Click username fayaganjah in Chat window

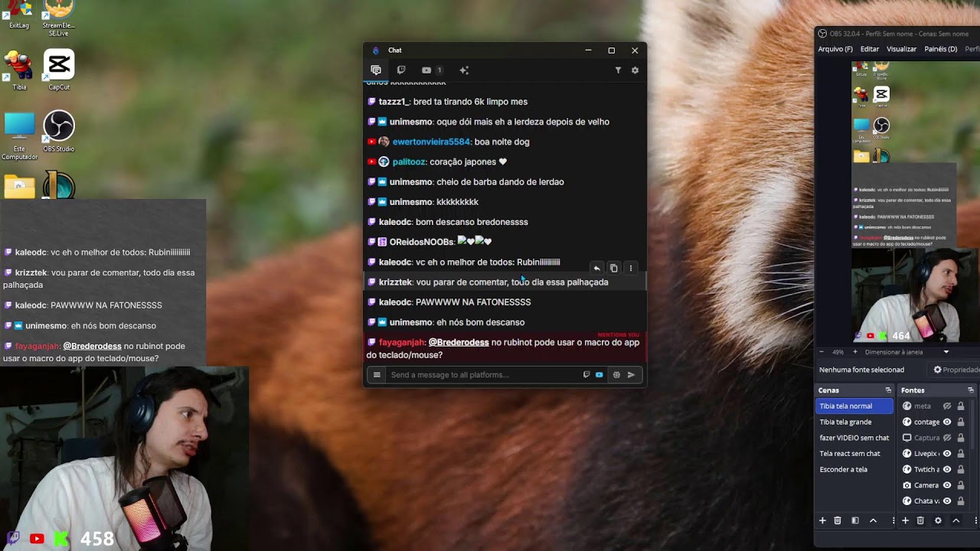[x=402, y=342]
